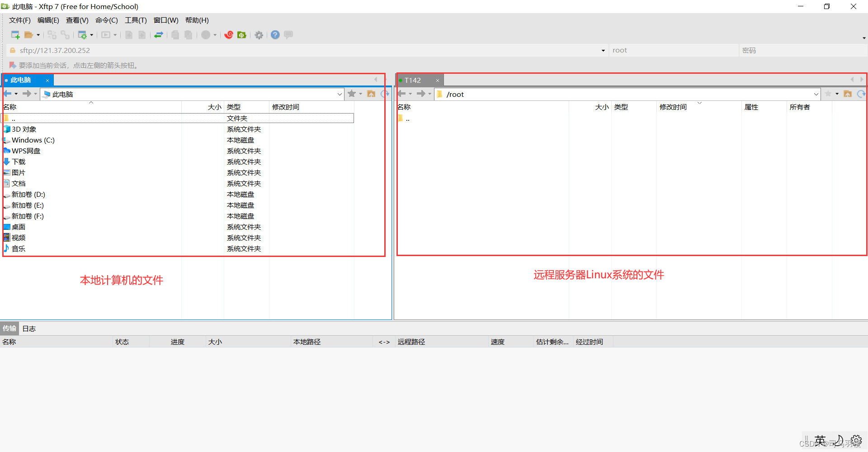This screenshot has width=868, height=452.
Task: Select 3D 对象 folder in local list
Action: point(24,129)
